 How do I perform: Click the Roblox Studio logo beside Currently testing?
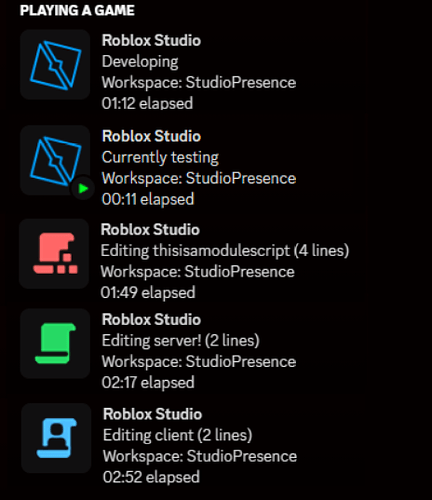55,160
